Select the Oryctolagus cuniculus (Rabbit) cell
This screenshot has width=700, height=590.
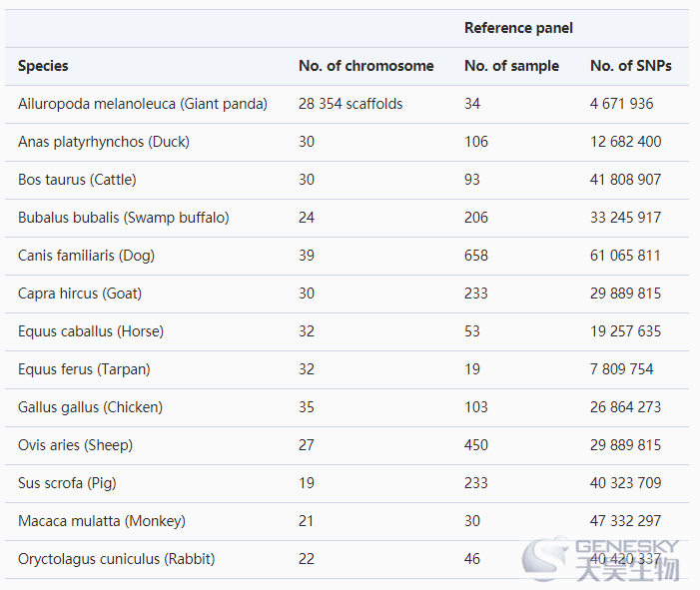(117, 559)
